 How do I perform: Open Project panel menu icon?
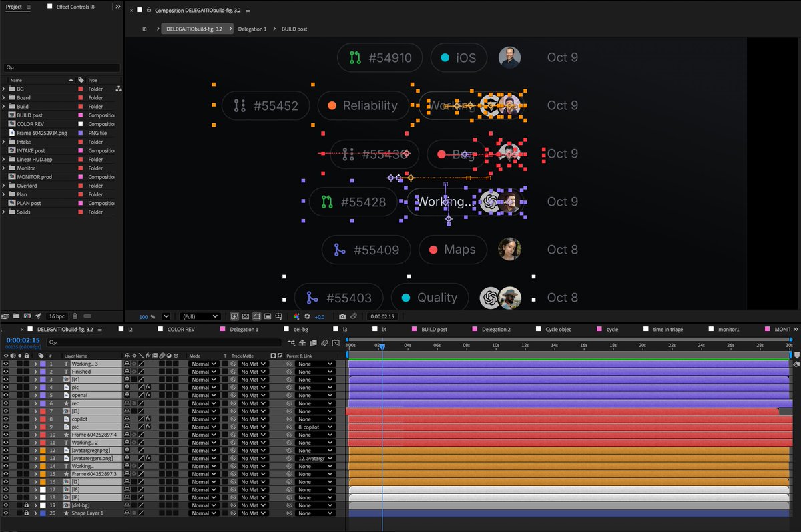[28, 7]
